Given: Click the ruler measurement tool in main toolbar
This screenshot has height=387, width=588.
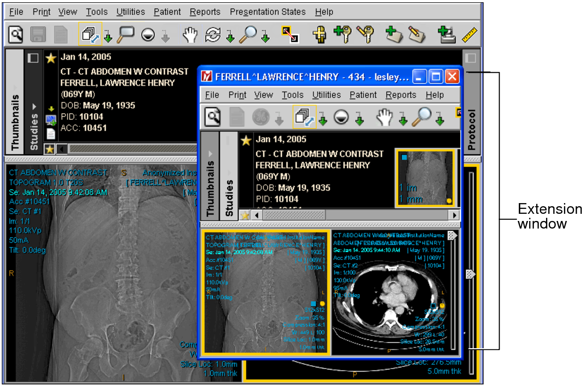Looking at the screenshot, I should pyautogui.click(x=469, y=34).
